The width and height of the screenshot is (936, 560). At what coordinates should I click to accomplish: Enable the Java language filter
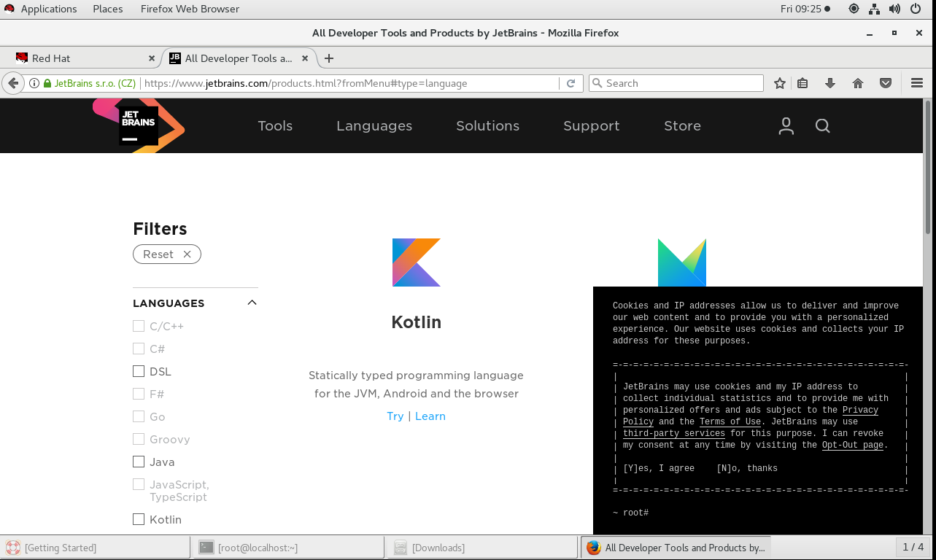click(139, 462)
